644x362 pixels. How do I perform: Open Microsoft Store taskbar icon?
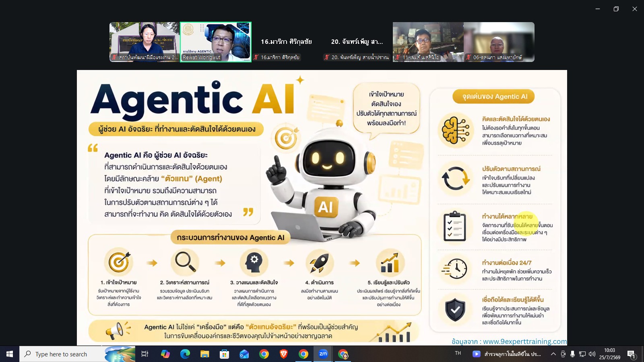pos(224,354)
